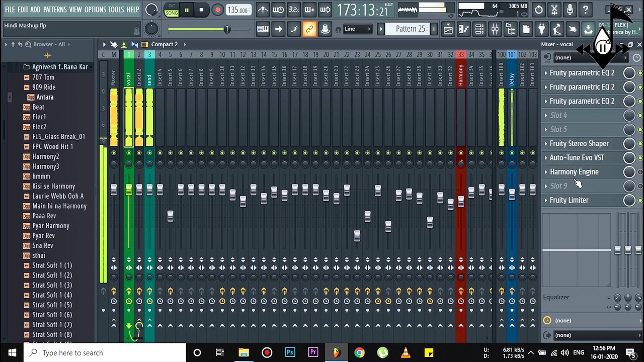The width and height of the screenshot is (644, 362).
Task: Switch the PAT/SONG mode button
Action: pos(172,10)
